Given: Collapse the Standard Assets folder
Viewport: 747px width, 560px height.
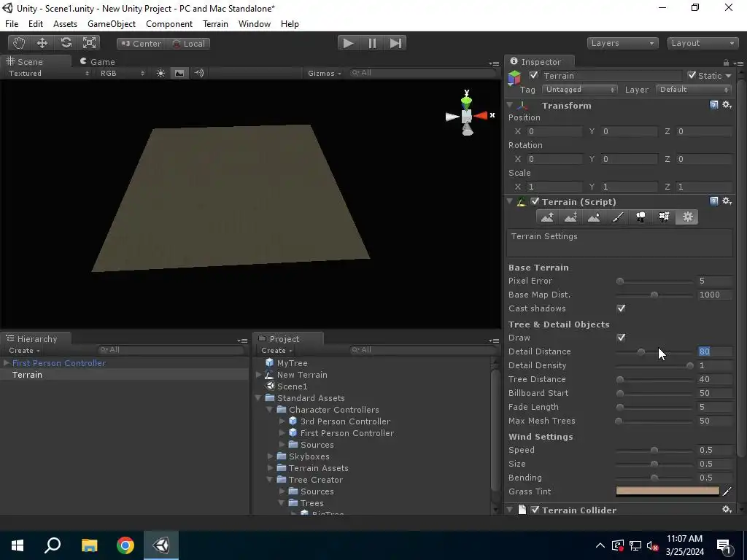Looking at the screenshot, I should click(258, 398).
